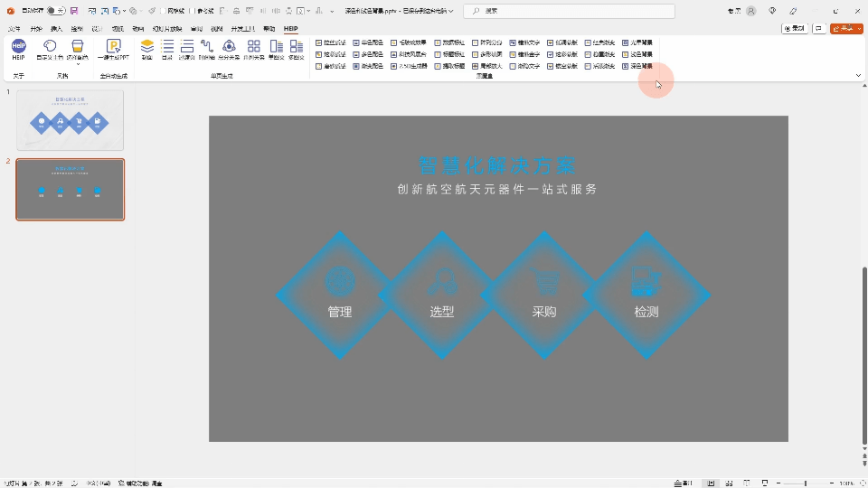Screen dimensions: 868x488
Task: Save the presentation with the save icon
Action: (74, 11)
